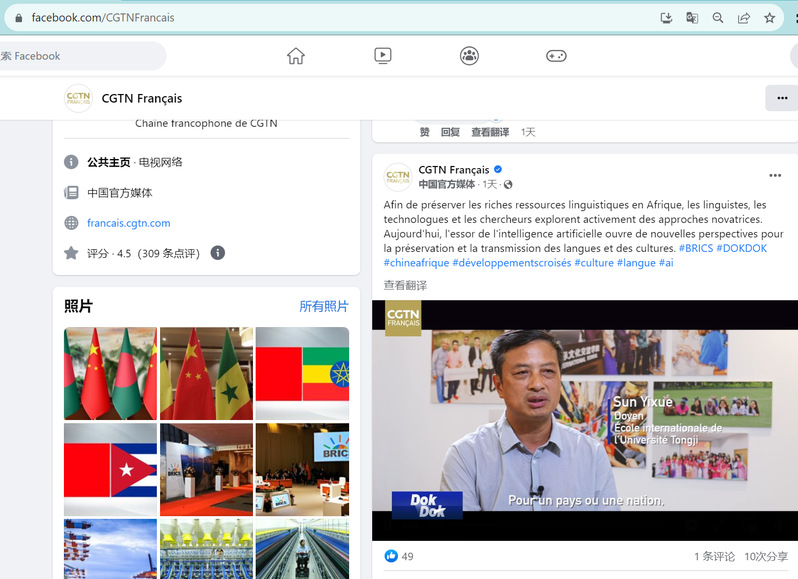Open the #ai hashtag

(x=666, y=263)
